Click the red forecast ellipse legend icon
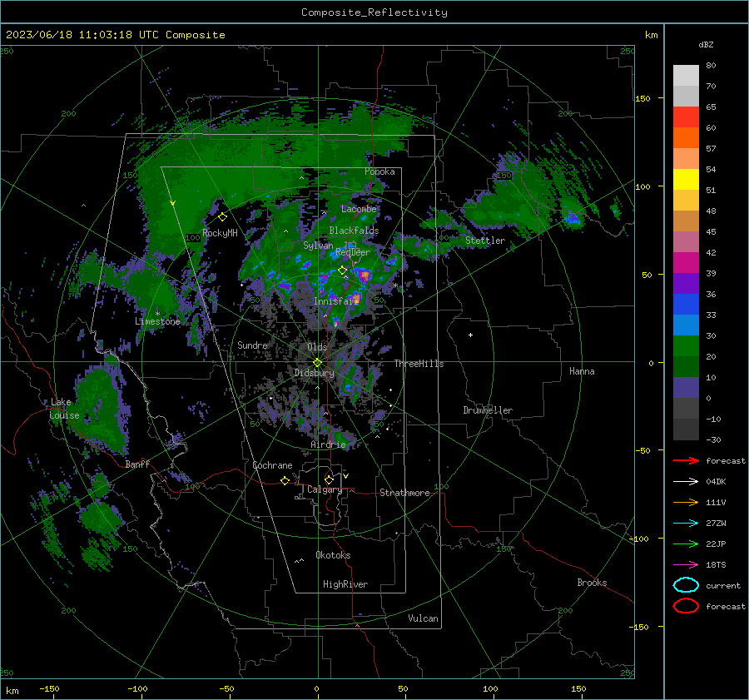The height and width of the screenshot is (700, 749). click(686, 606)
